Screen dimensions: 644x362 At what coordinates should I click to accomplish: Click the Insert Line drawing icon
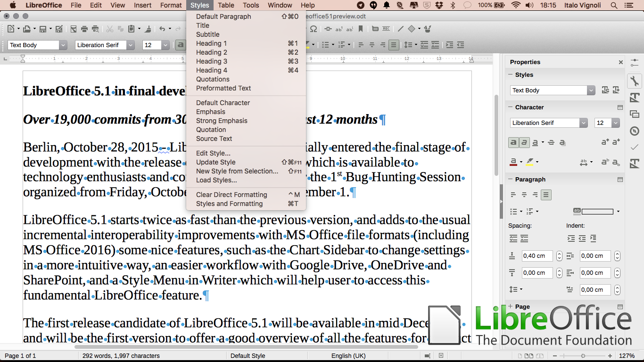click(x=401, y=29)
